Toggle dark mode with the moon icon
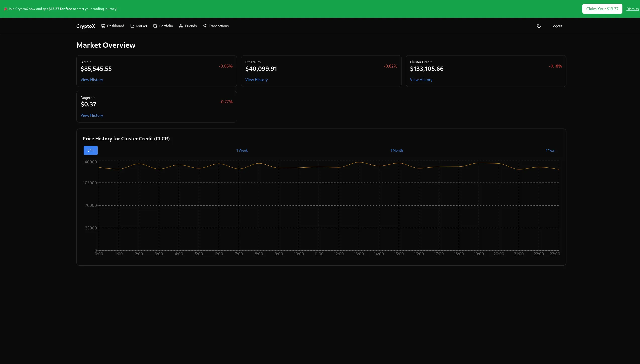This screenshot has width=640, height=364. pyautogui.click(x=539, y=26)
